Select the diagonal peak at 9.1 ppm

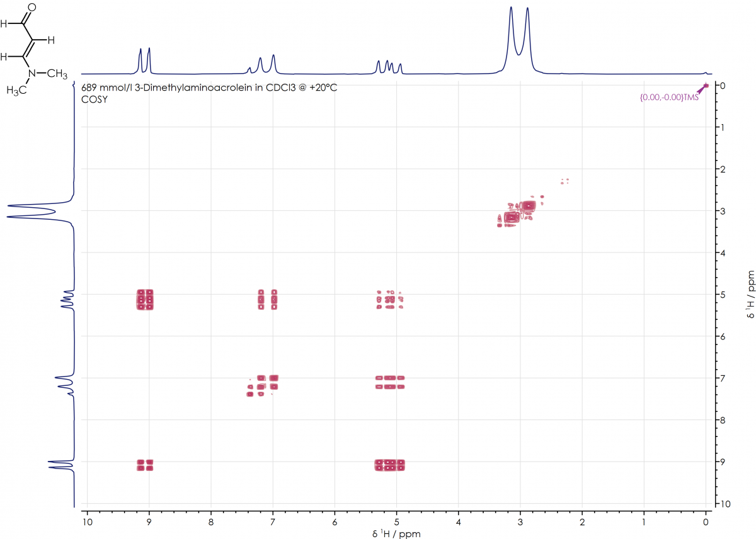click(x=145, y=465)
